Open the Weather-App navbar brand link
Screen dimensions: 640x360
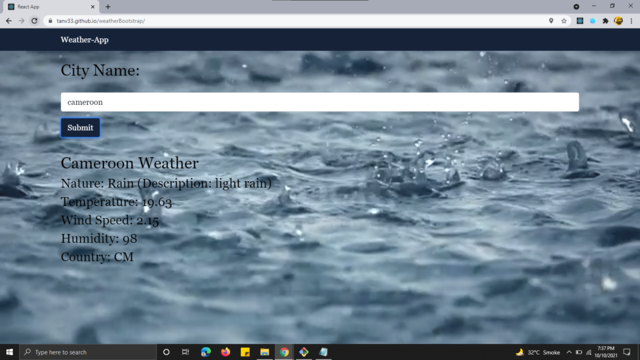click(x=84, y=40)
